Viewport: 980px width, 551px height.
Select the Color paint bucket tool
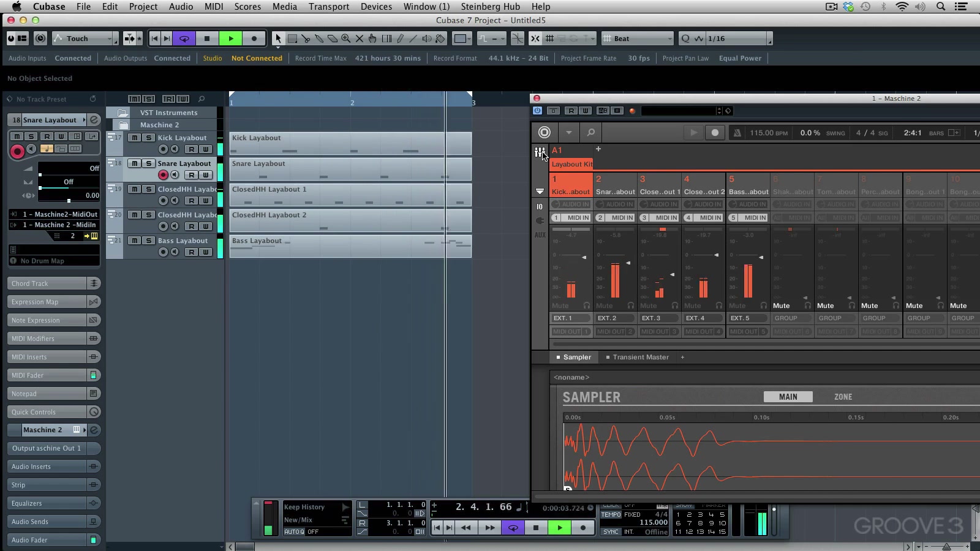click(x=440, y=39)
